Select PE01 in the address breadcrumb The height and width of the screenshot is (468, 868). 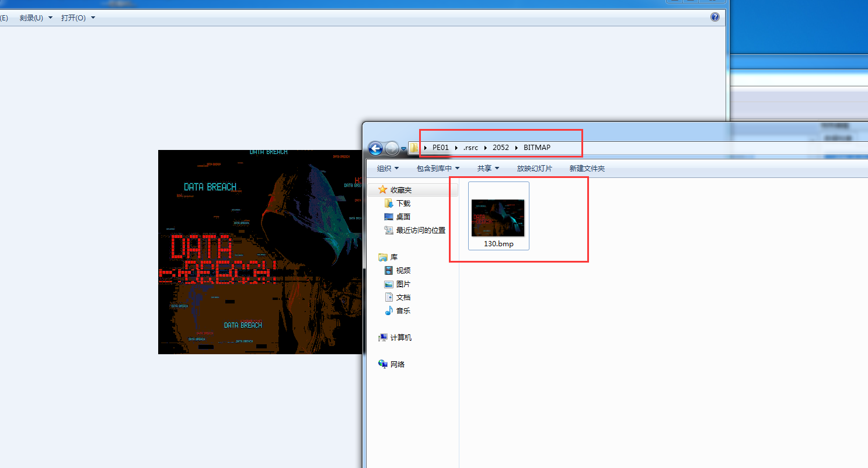pos(441,148)
